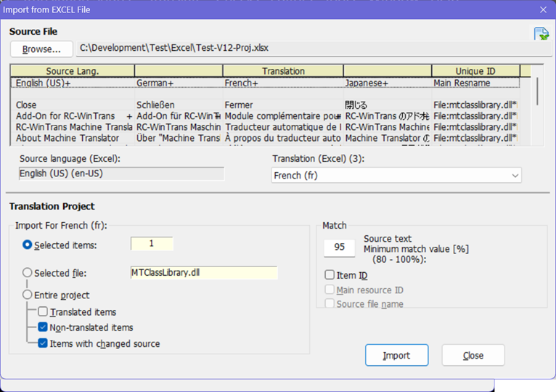The image size is (556, 392).
Task: Click the source file path field
Action: tap(314, 48)
